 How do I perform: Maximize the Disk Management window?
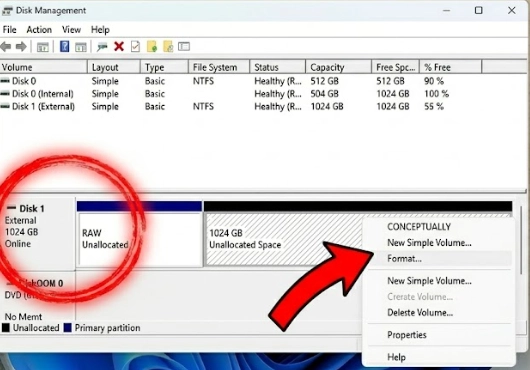(479, 10)
